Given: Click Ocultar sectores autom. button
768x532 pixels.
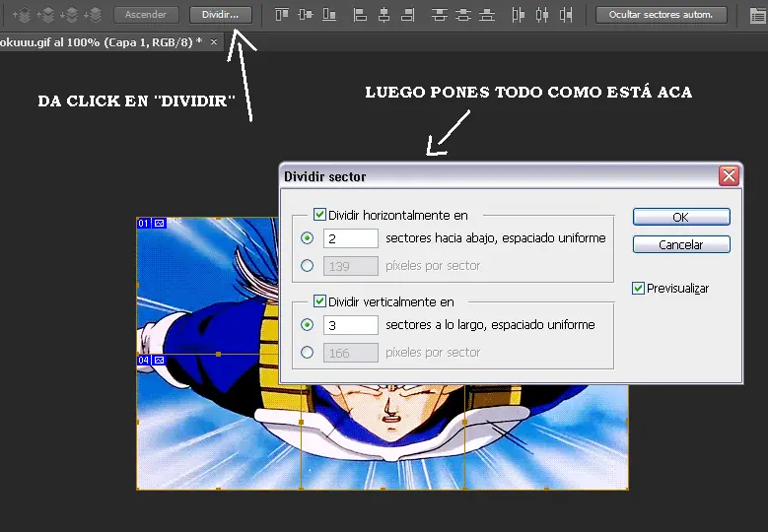Looking at the screenshot, I should pyautogui.click(x=661, y=15).
